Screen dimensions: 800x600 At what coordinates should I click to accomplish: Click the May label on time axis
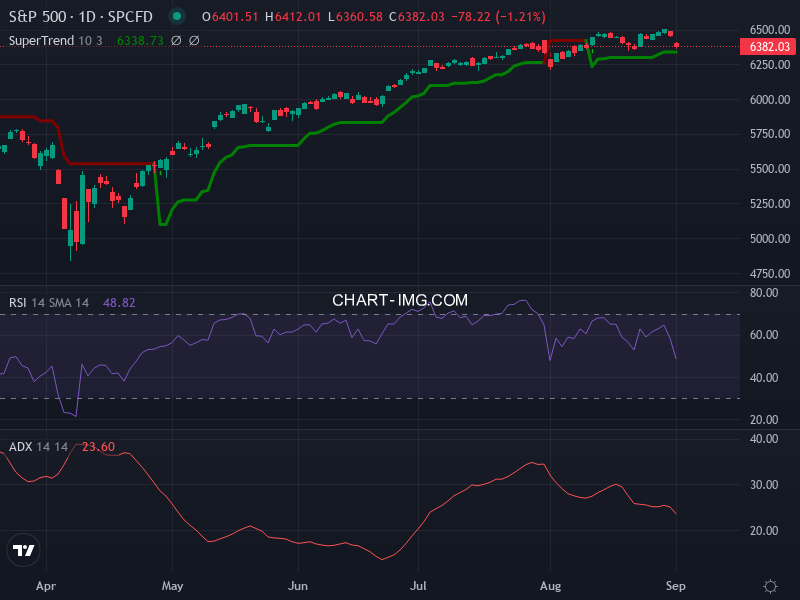click(172, 586)
